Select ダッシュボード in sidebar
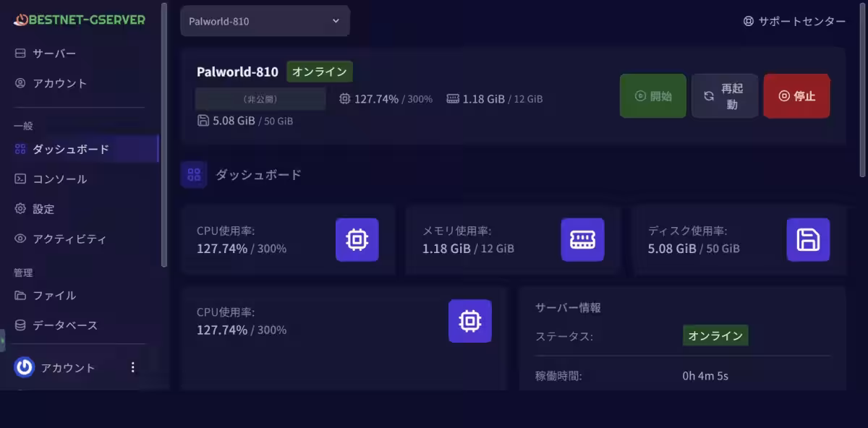The height and width of the screenshot is (428, 868). tap(80, 149)
